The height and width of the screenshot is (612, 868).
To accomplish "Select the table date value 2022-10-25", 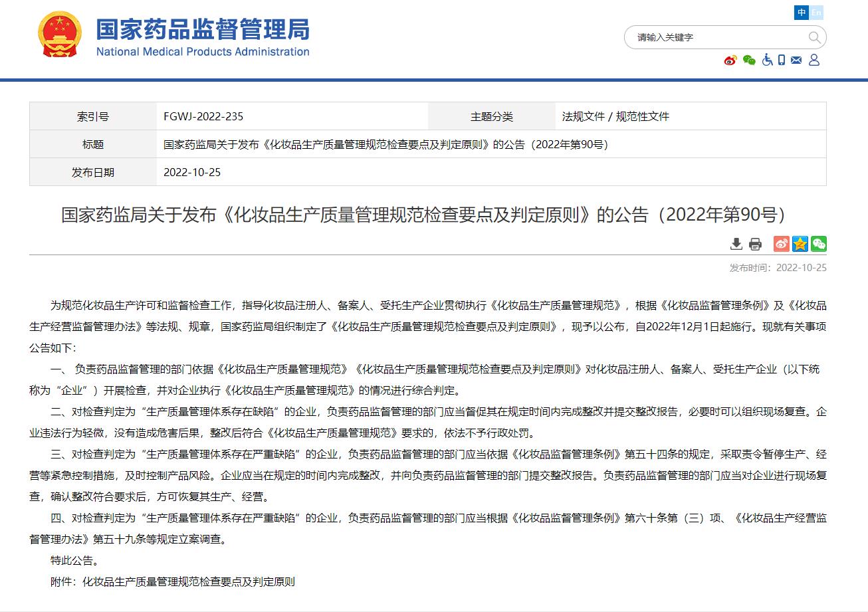I will pos(192,172).
